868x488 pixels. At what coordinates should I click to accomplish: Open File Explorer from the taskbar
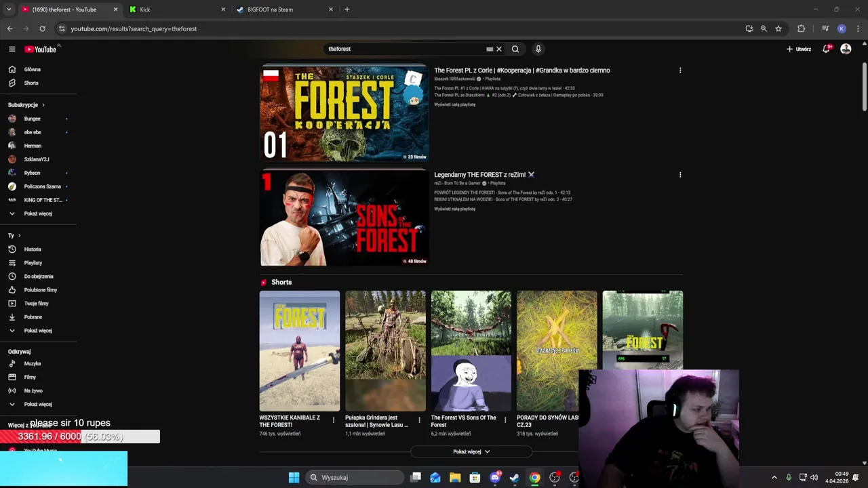[x=455, y=477]
